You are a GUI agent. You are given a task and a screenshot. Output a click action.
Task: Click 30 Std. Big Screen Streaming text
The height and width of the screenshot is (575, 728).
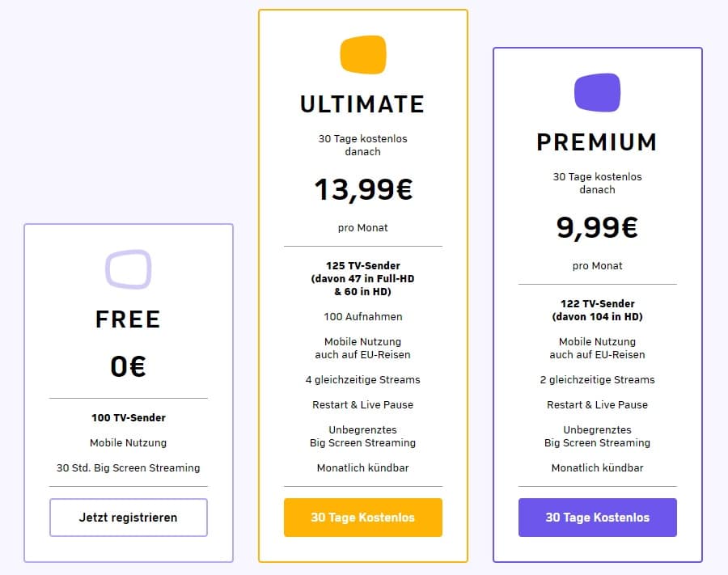tap(128, 467)
